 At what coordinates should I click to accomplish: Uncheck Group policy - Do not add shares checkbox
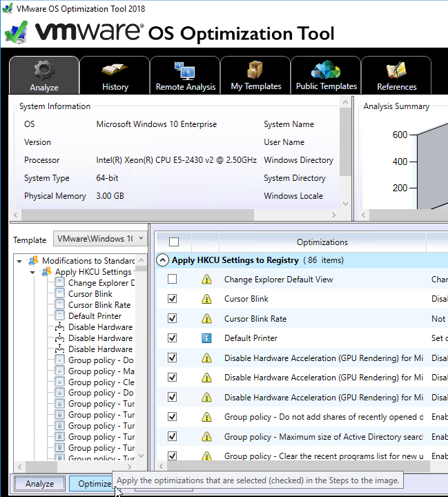pos(172,417)
